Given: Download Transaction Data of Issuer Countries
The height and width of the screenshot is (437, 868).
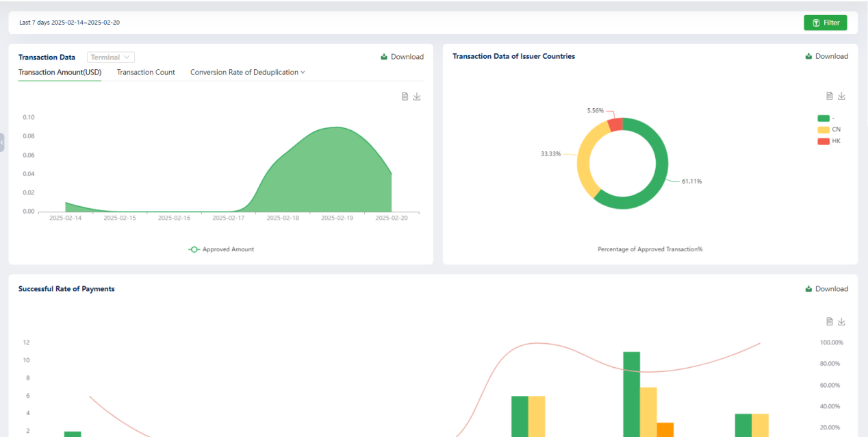Looking at the screenshot, I should pos(826,56).
